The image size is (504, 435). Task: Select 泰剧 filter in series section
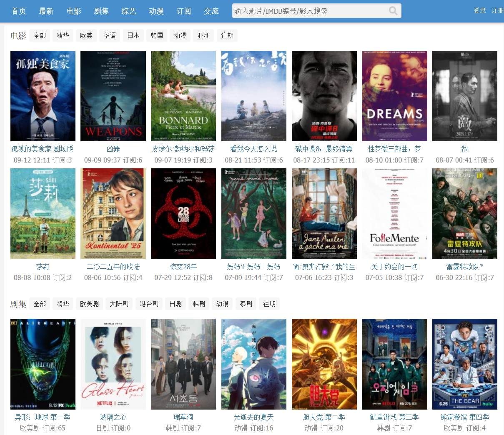246,304
